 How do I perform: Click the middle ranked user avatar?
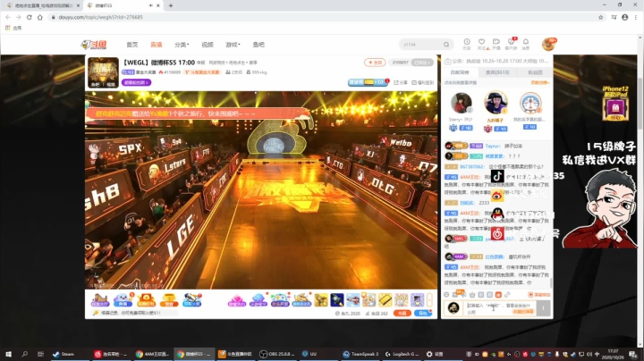coord(496,103)
